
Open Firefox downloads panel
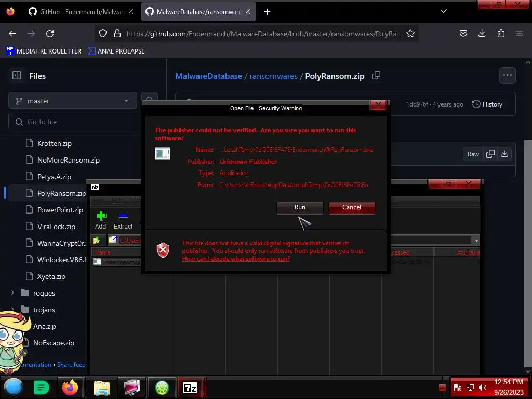482,33
